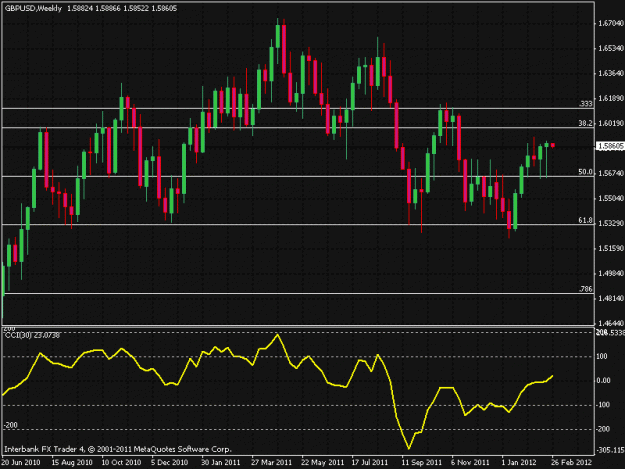Click the 11 Sep 2011 date label
Viewport: 625px width, 469px height.
coord(421,462)
